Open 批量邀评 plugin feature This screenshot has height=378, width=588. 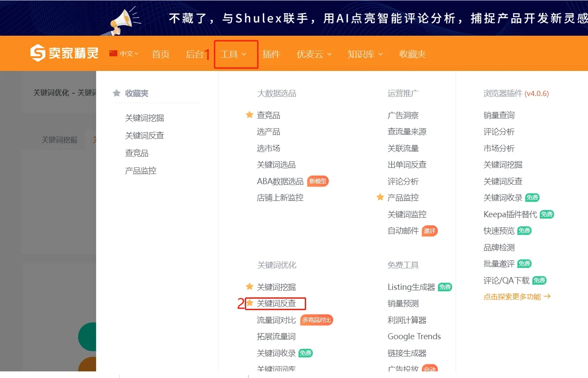coord(499,264)
